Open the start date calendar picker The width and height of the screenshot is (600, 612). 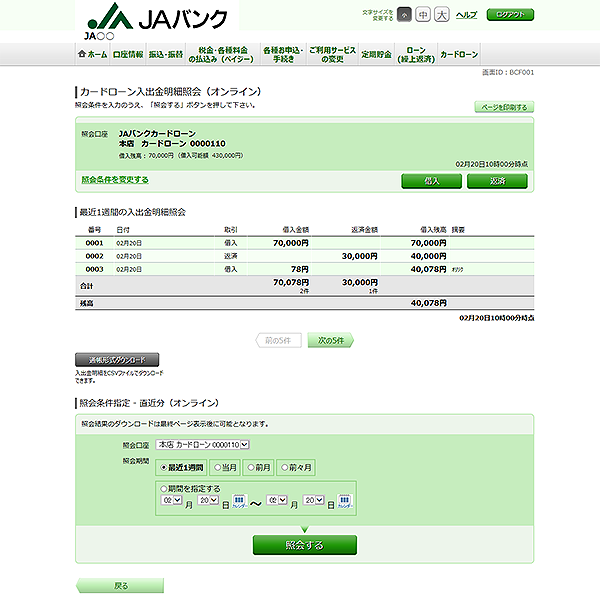pyautogui.click(x=239, y=502)
